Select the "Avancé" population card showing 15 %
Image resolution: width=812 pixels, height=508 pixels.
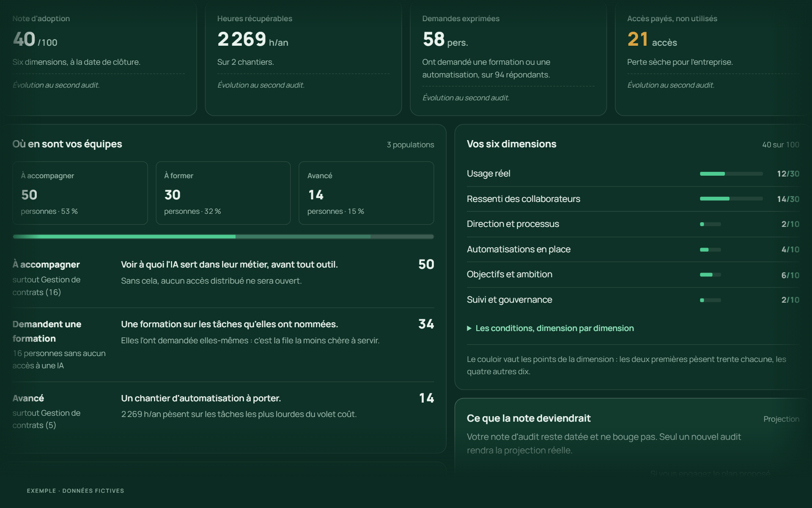click(x=366, y=193)
